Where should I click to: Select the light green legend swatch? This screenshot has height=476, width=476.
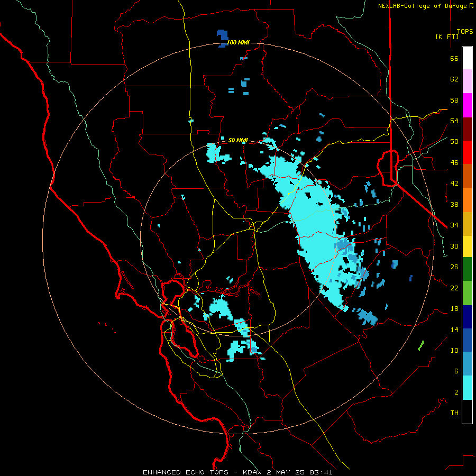[x=467, y=293]
